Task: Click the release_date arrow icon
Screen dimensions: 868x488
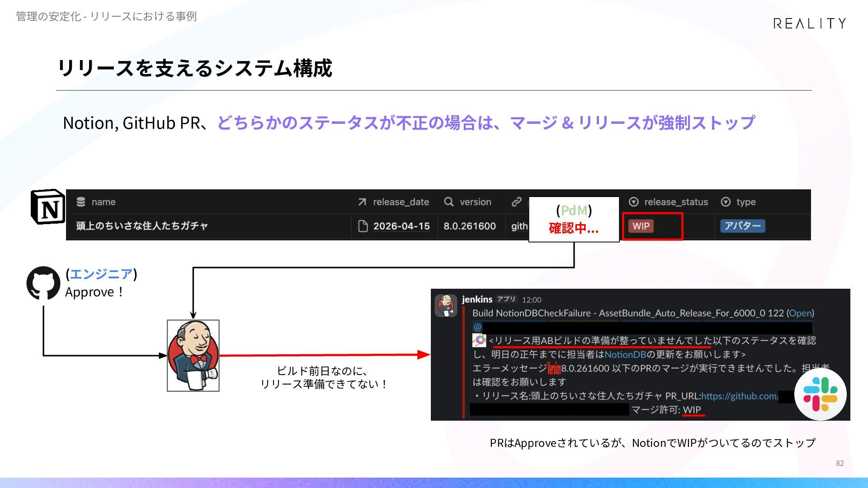Action: coord(362,202)
